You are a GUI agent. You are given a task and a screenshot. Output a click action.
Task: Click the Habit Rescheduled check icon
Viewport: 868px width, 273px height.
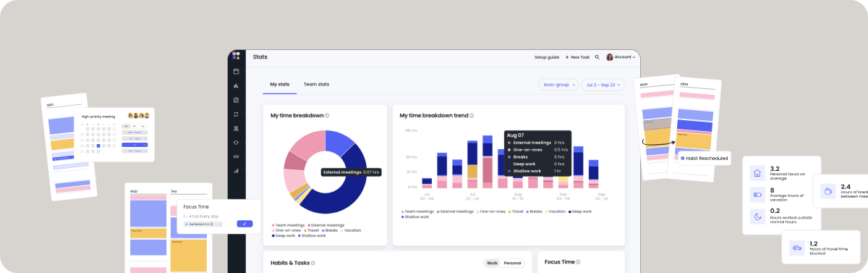pos(683,157)
